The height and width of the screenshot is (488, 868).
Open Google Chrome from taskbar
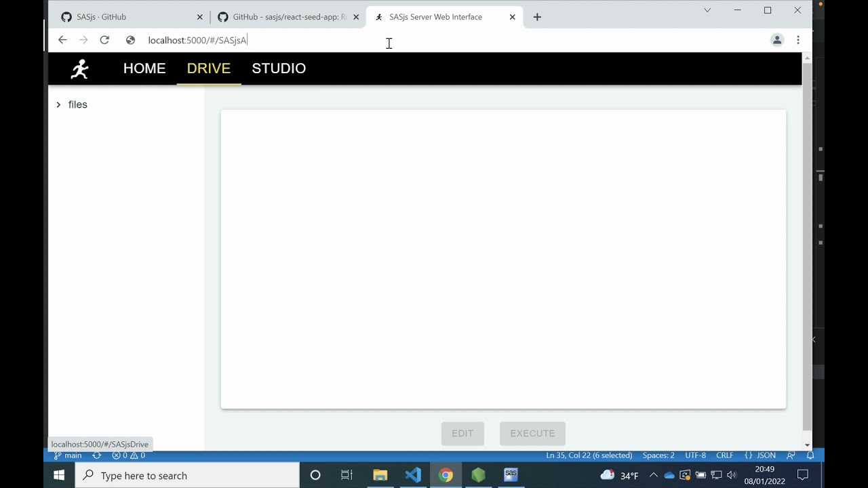tap(446, 475)
